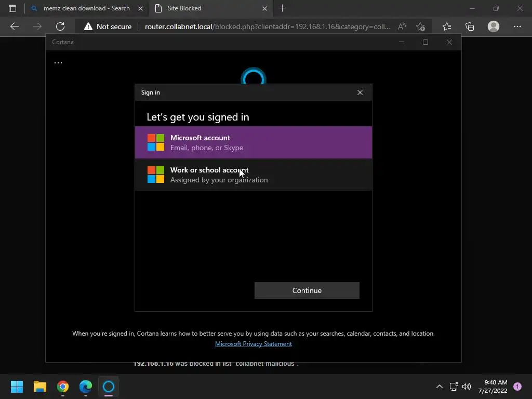
Task: Minimize the Cortana window
Action: [x=402, y=42]
